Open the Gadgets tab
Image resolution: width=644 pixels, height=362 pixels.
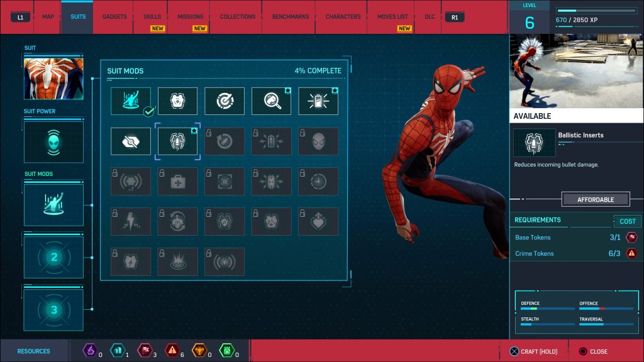[114, 17]
